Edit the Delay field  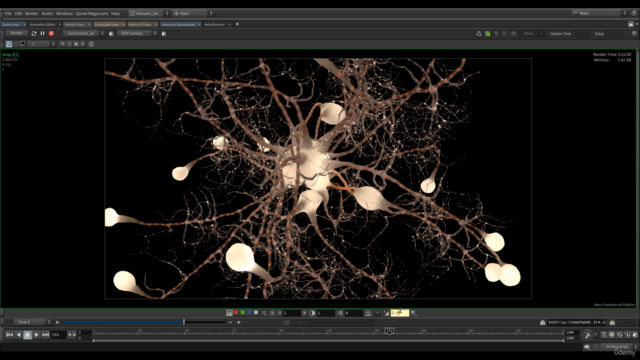pyautogui.click(x=615, y=33)
